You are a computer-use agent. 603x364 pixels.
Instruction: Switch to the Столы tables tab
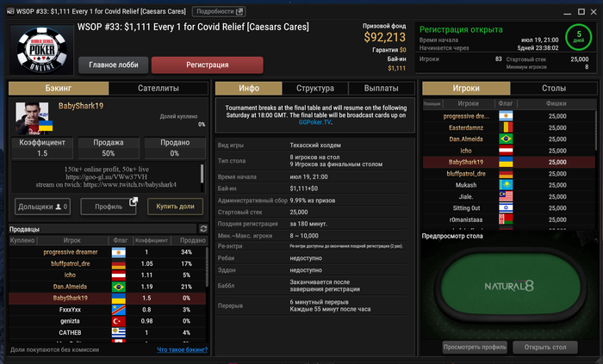coord(554,89)
